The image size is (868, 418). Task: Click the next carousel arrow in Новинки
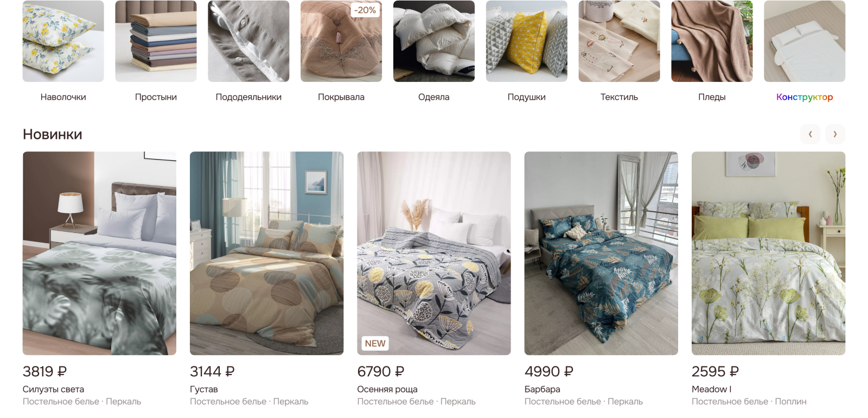click(x=835, y=134)
